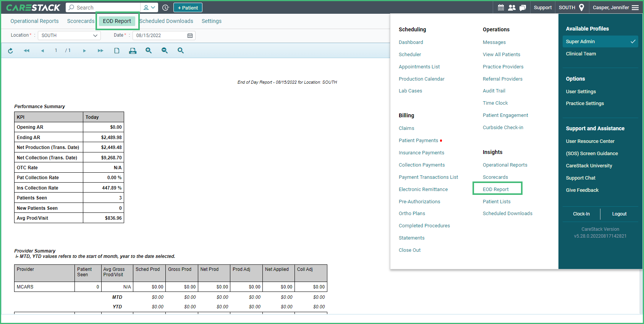Open the Settings tab
Screen dimensions: 644x324
click(x=212, y=21)
